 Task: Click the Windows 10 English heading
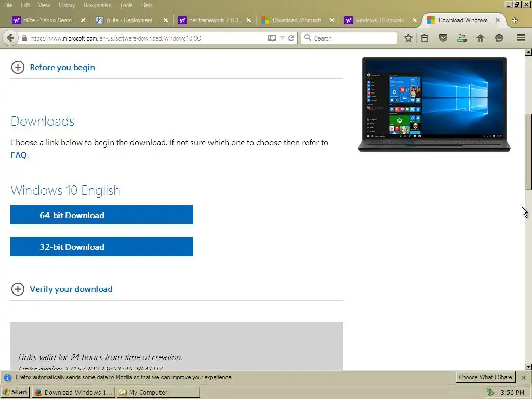[65, 190]
